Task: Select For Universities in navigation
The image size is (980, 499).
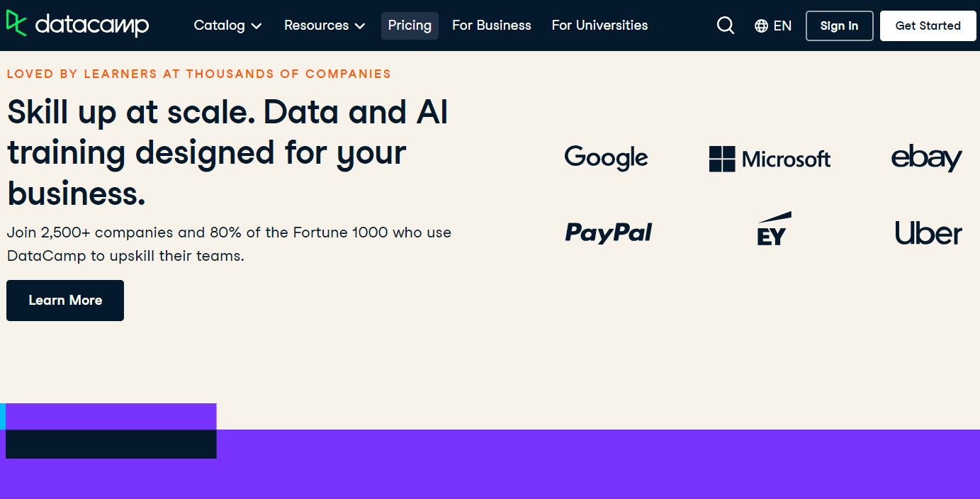Action: click(599, 26)
